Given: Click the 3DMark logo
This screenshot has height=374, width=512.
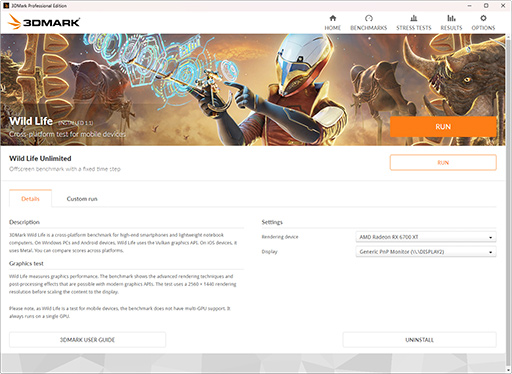Looking at the screenshot, I should click(44, 22).
